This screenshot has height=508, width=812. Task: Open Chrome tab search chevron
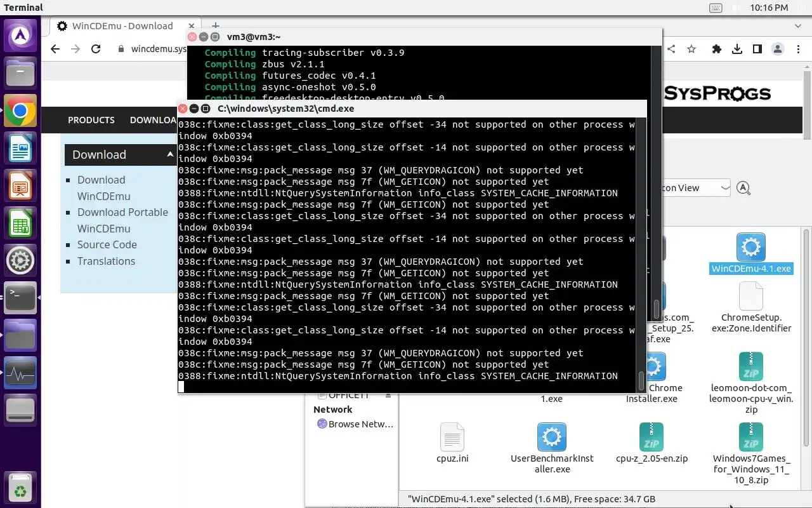[x=798, y=26]
